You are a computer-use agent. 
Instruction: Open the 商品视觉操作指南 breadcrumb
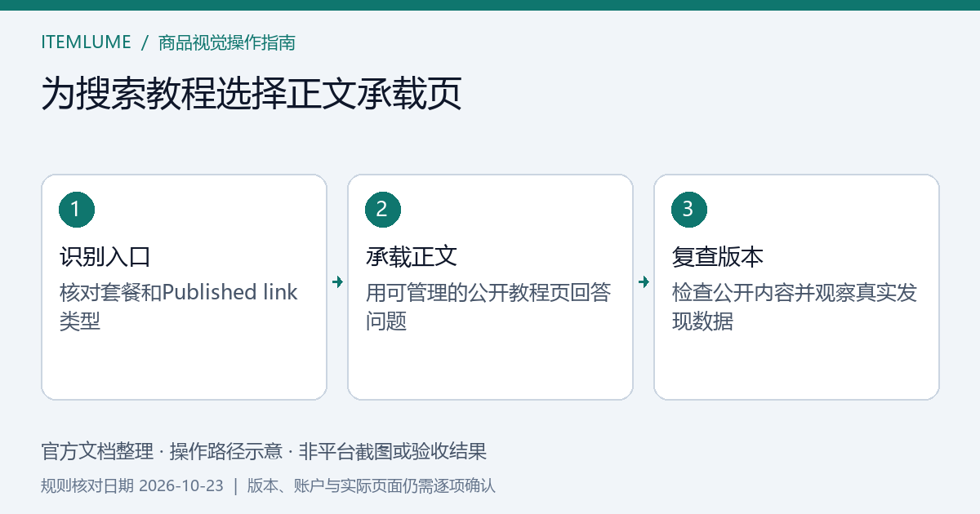(227, 42)
